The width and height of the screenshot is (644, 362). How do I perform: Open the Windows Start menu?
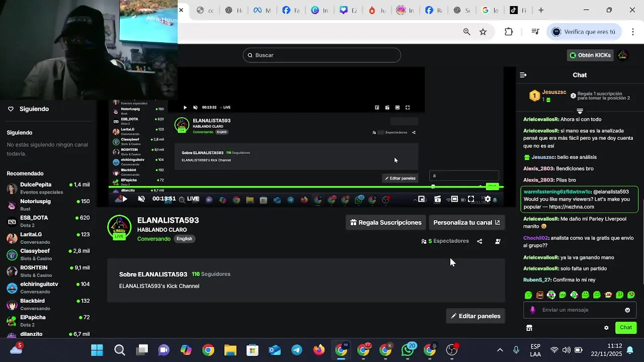pos(97,350)
